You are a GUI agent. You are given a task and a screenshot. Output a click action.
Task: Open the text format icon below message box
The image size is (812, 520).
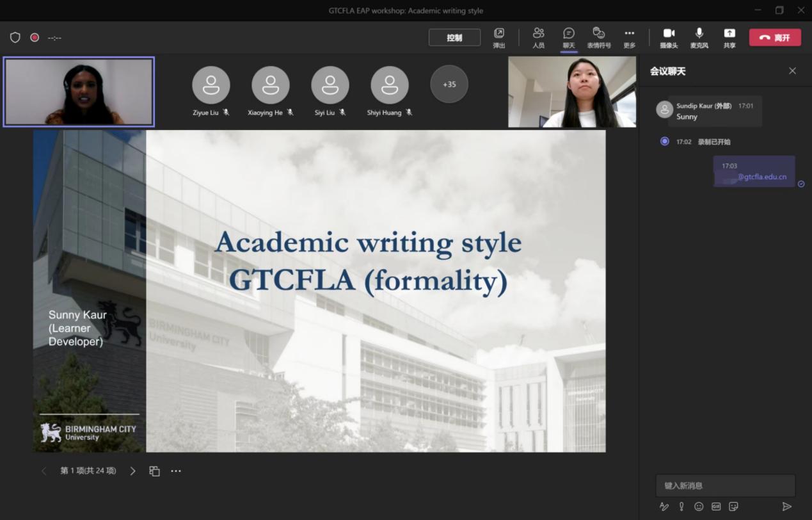pos(664,507)
